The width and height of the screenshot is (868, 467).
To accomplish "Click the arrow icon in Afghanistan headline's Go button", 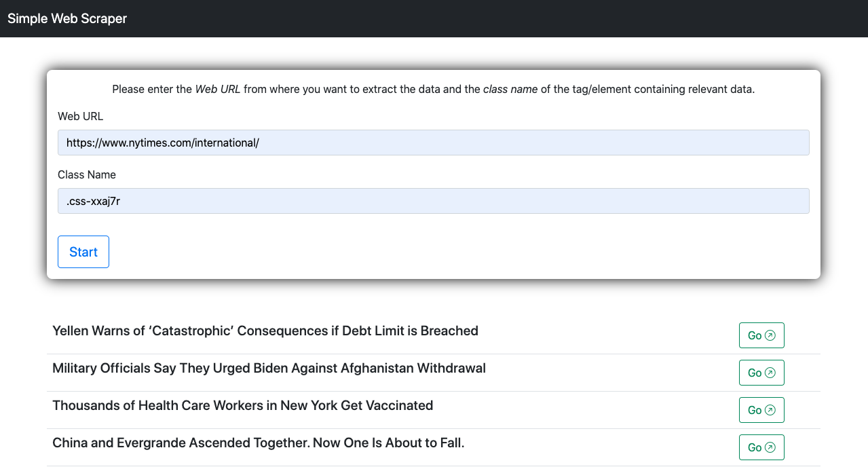I will 770,373.
